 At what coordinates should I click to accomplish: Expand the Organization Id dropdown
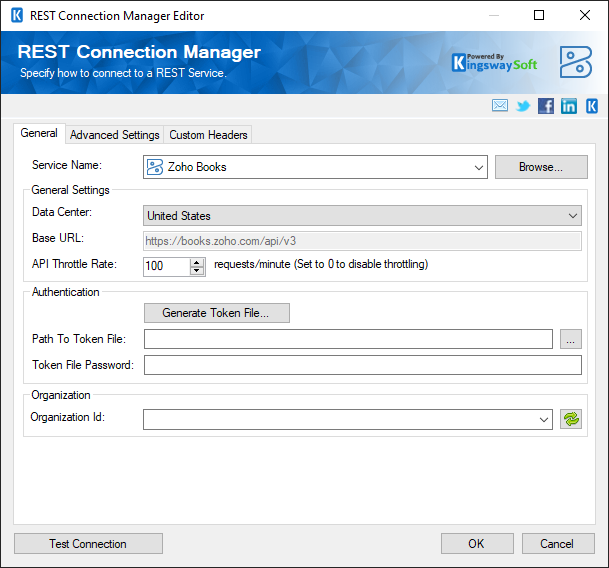pyautogui.click(x=544, y=420)
